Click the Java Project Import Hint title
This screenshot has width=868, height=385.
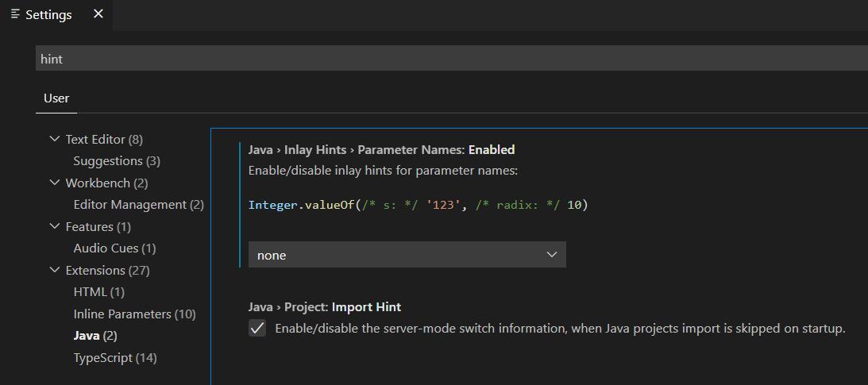[324, 307]
